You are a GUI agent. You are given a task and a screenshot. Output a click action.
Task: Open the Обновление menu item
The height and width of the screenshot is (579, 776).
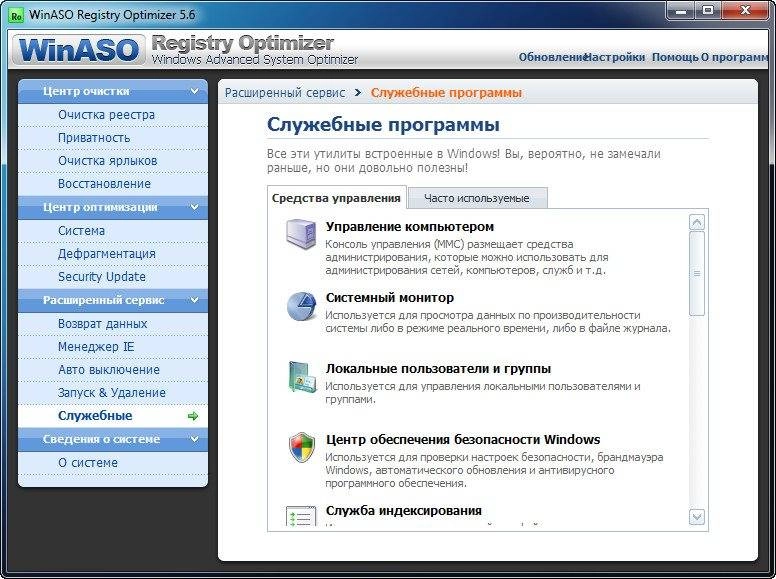tap(551, 57)
